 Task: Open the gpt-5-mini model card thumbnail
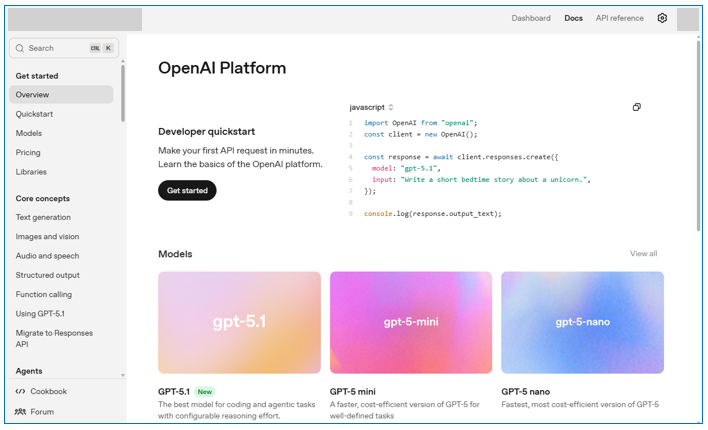click(x=410, y=322)
